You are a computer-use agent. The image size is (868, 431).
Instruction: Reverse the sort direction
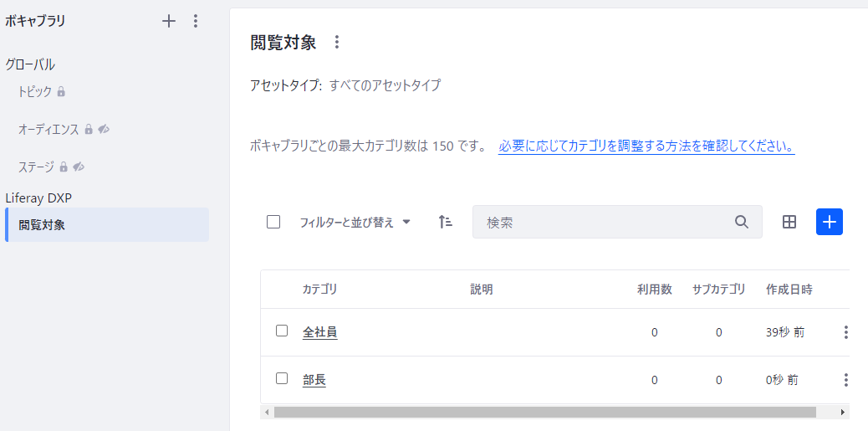click(x=445, y=222)
